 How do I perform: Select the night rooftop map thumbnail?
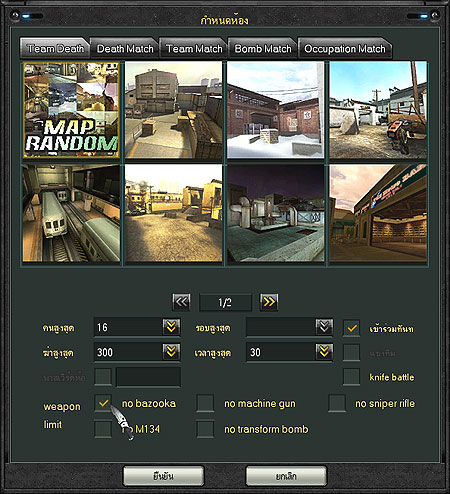click(276, 213)
